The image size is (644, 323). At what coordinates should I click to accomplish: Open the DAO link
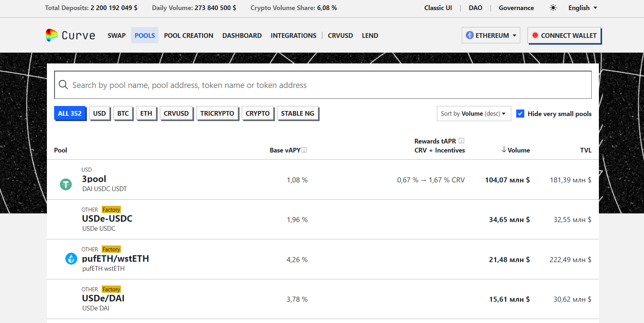[476, 8]
